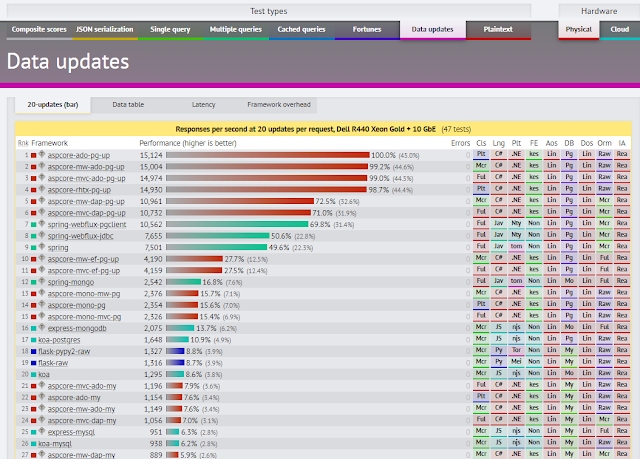Image resolution: width=640 pixels, height=459 pixels.
Task: Click the Errors column header
Action: coord(461,143)
